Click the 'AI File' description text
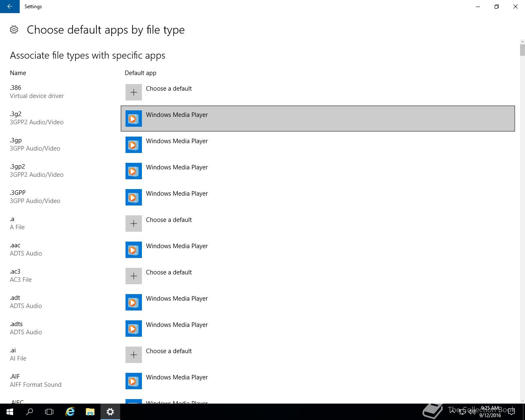The height and width of the screenshot is (420, 525). [18, 358]
